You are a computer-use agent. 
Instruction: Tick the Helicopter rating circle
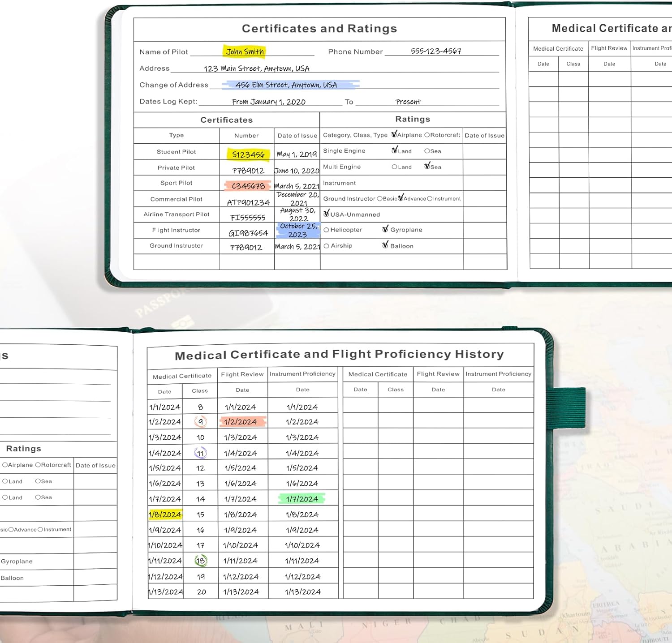coord(326,230)
